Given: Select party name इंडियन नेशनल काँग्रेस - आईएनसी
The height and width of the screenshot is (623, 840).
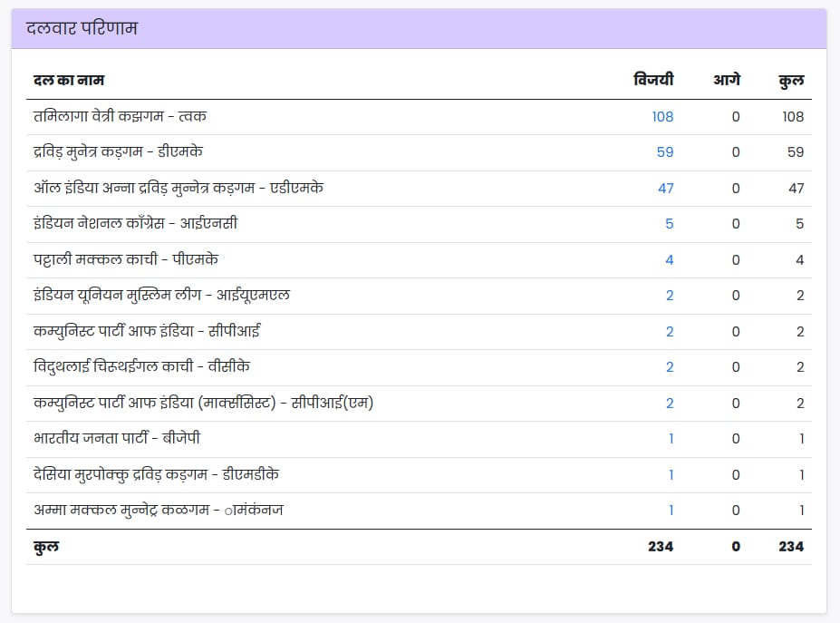Looking at the screenshot, I should coord(135,224).
